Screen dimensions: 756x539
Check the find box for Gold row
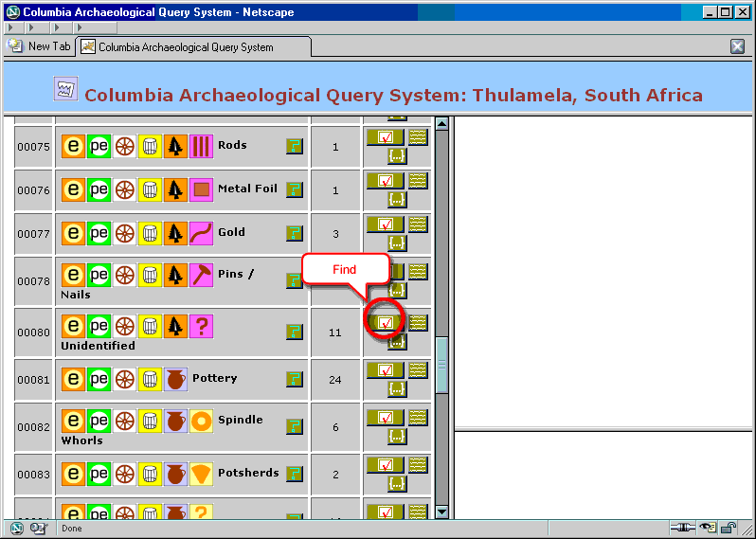tap(386, 225)
